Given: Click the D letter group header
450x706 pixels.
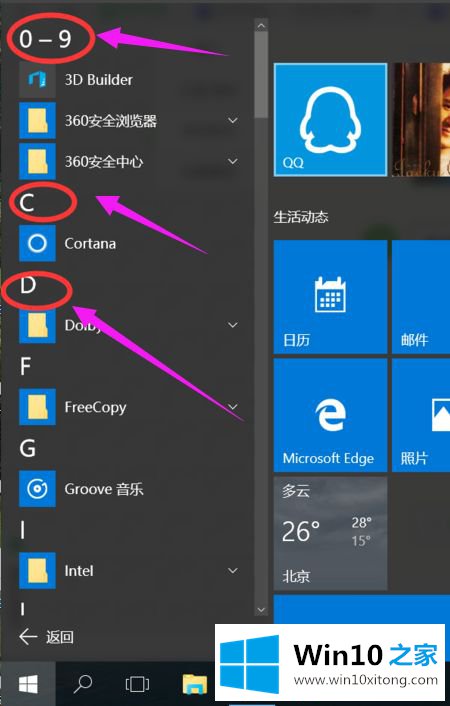Looking at the screenshot, I should (27, 285).
